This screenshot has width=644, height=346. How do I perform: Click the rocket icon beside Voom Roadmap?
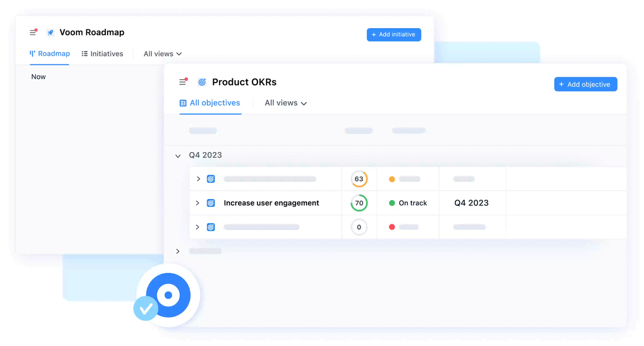click(x=50, y=33)
